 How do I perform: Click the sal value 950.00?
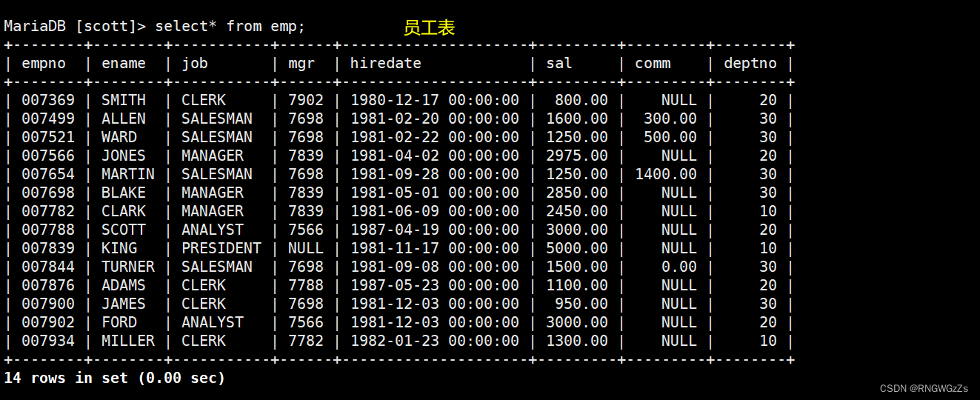(581, 304)
